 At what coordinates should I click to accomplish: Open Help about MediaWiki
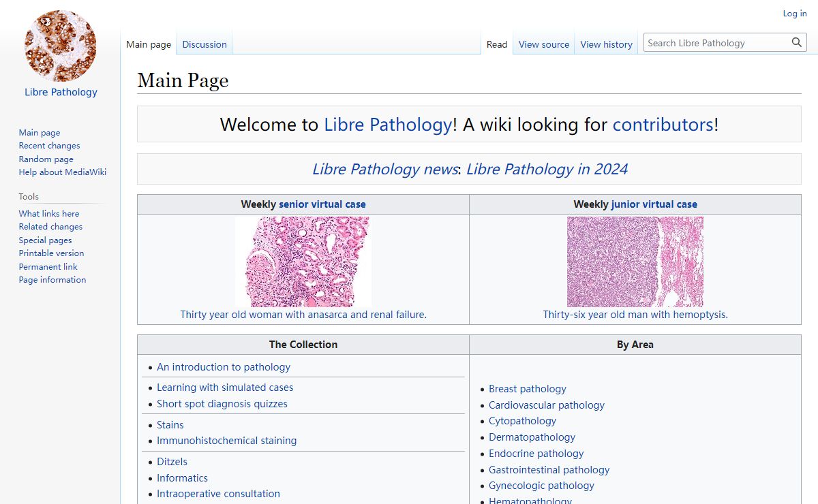coord(63,172)
